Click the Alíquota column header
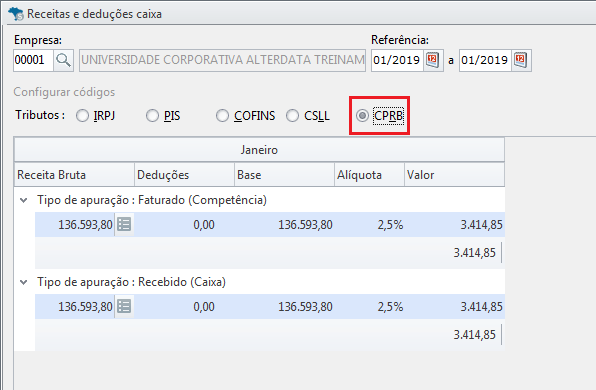 [x=369, y=175]
